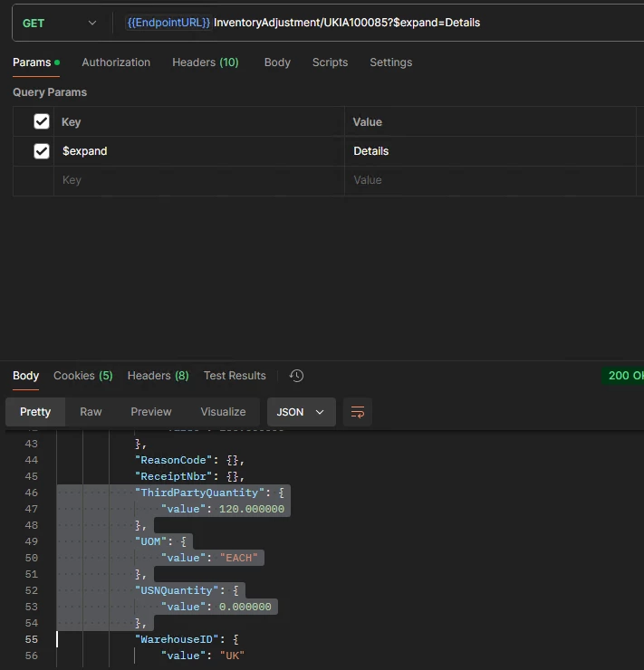Uncheck the $expand parameter checkbox

42,151
